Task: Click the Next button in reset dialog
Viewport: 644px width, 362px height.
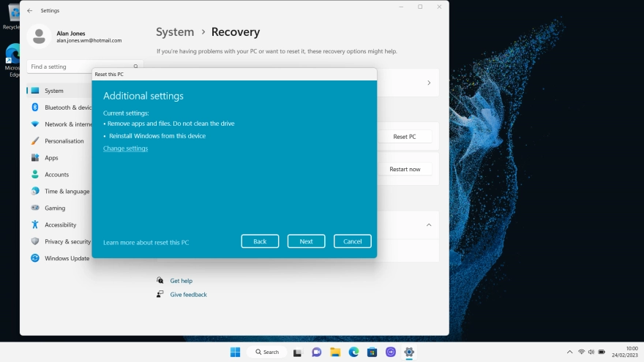Action: click(x=306, y=241)
